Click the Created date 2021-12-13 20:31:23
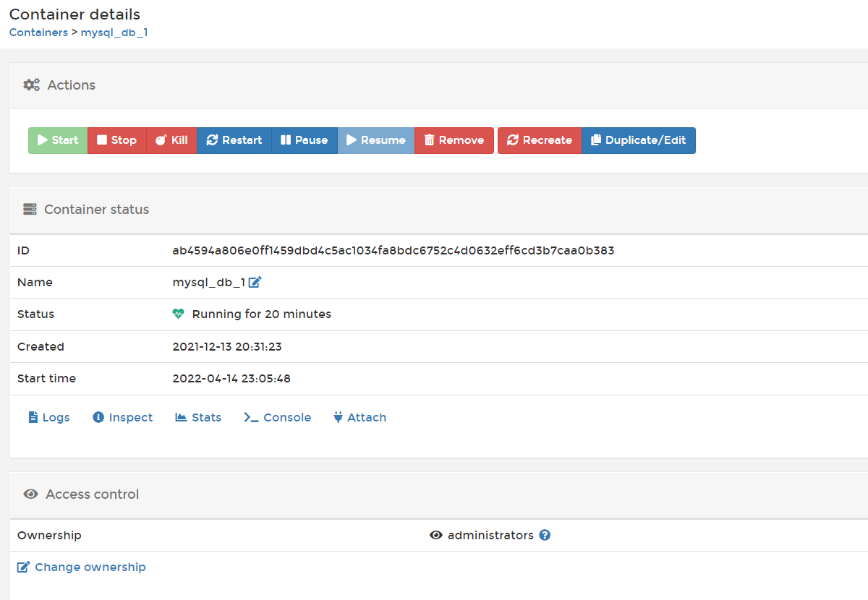The height and width of the screenshot is (600, 868). [x=227, y=346]
